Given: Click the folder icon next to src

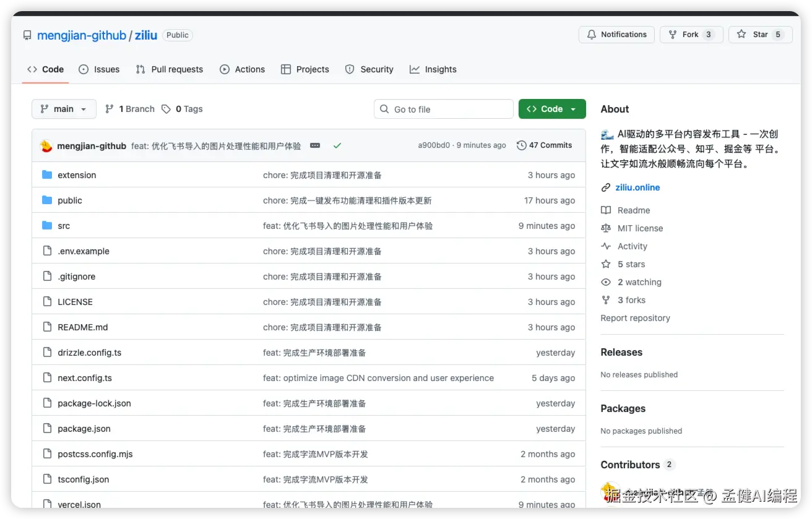Looking at the screenshot, I should pos(47,226).
